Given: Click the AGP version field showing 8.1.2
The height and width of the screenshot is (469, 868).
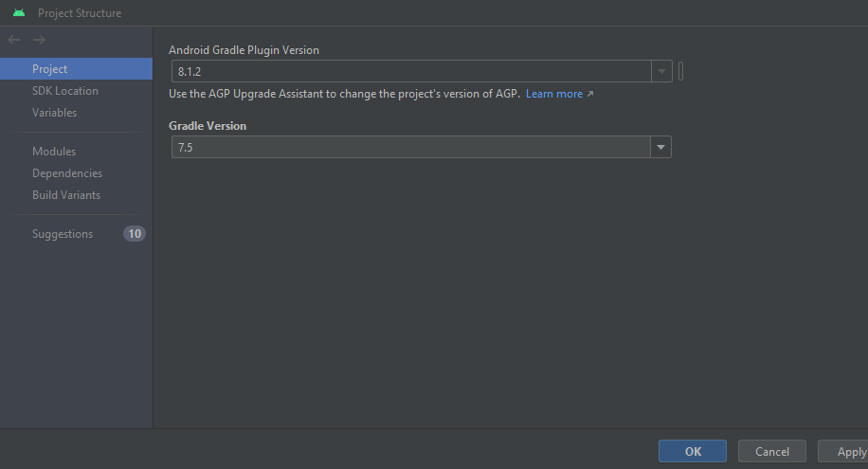Looking at the screenshot, I should click(409, 71).
